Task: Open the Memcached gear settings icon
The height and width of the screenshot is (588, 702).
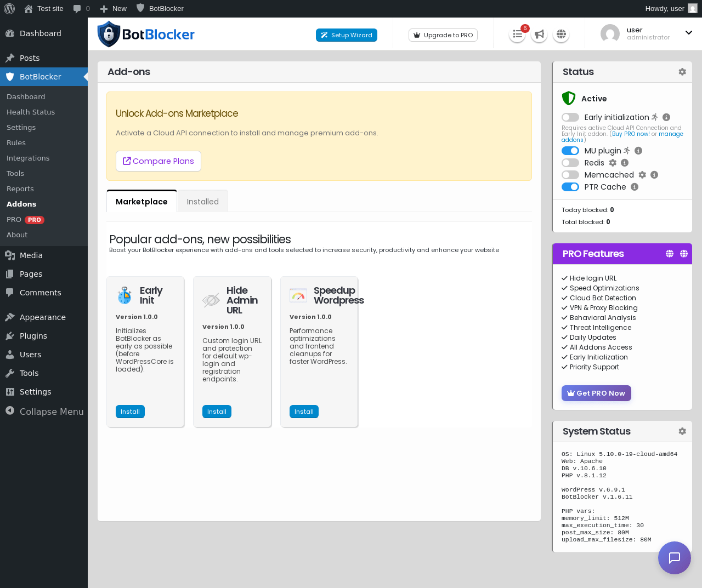Action: (x=642, y=175)
